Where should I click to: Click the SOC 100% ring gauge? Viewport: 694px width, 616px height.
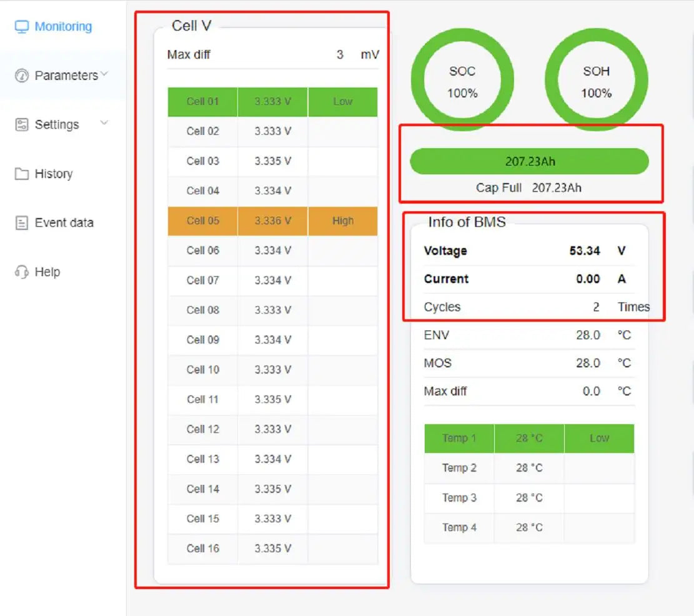(462, 81)
